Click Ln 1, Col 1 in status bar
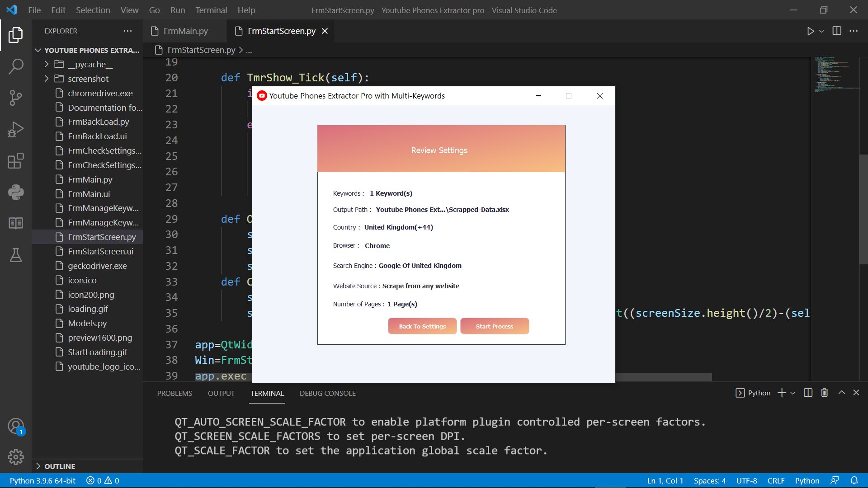Image resolution: width=868 pixels, height=488 pixels. (x=665, y=481)
